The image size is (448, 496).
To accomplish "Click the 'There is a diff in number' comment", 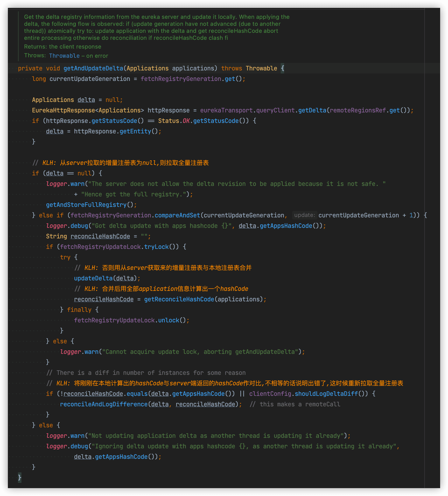I will pyautogui.click(x=146, y=373).
